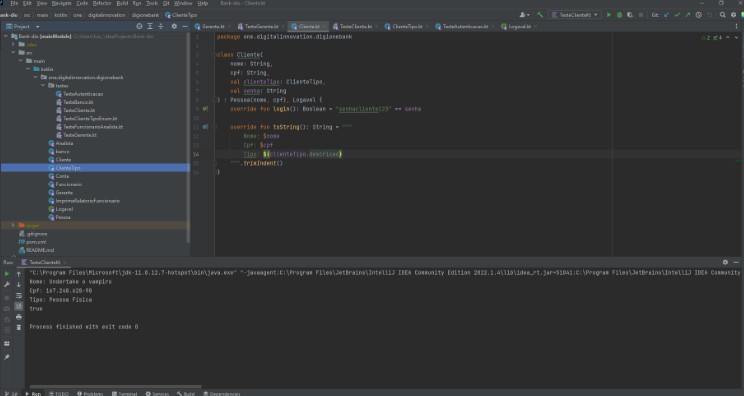This screenshot has height=396, width=744.
Task: Print console output with printer icon
Action: click(19, 317)
